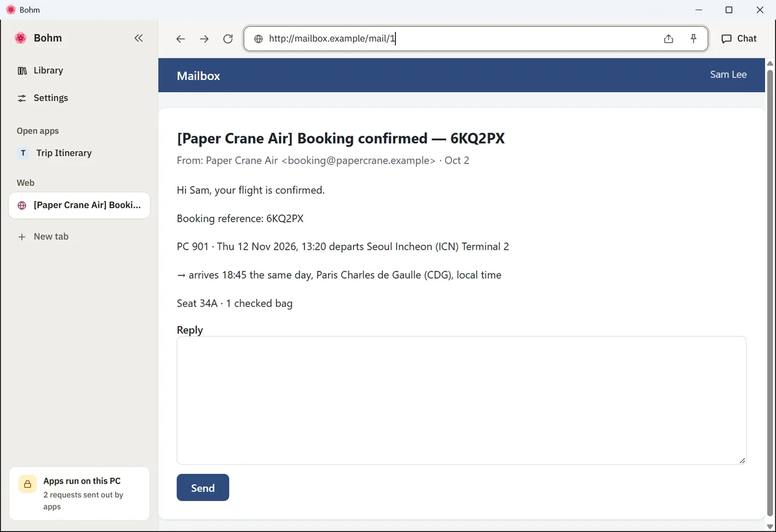Click the scrollbar up arrow
This screenshot has width=776, height=532.
point(770,63)
